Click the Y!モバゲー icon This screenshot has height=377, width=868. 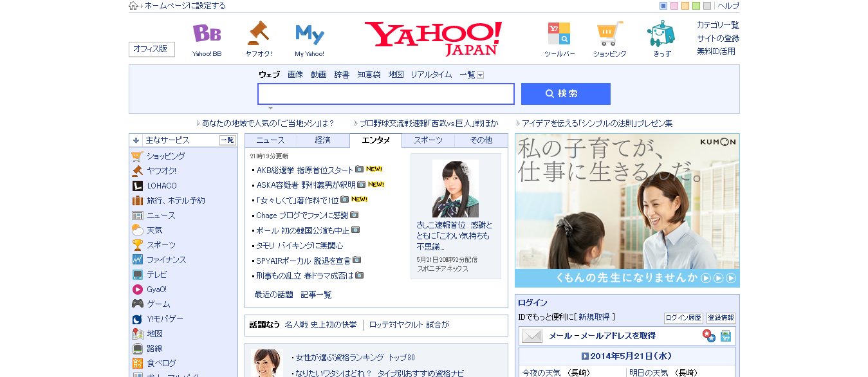137,319
